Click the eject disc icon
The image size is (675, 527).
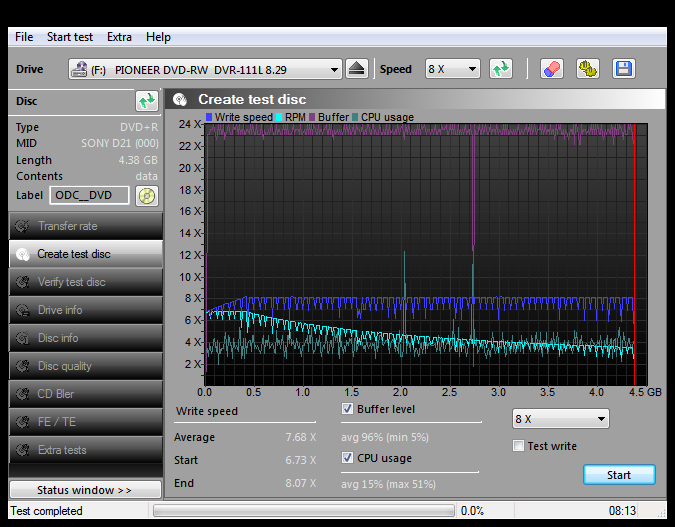(x=356, y=69)
